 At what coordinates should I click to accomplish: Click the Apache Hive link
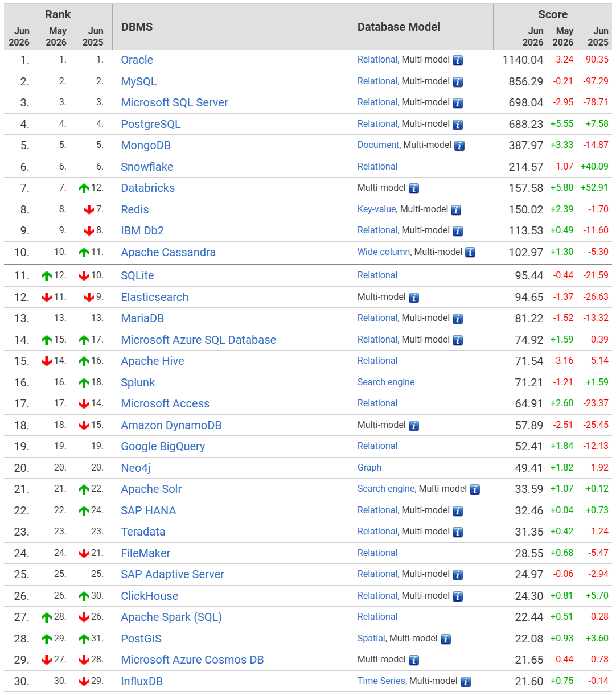coord(153,361)
